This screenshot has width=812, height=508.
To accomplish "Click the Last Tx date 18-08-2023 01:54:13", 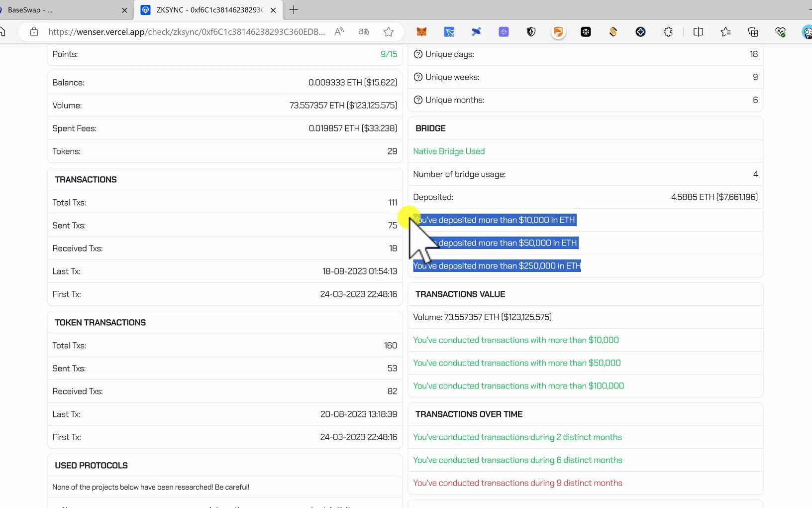I will click(x=360, y=271).
